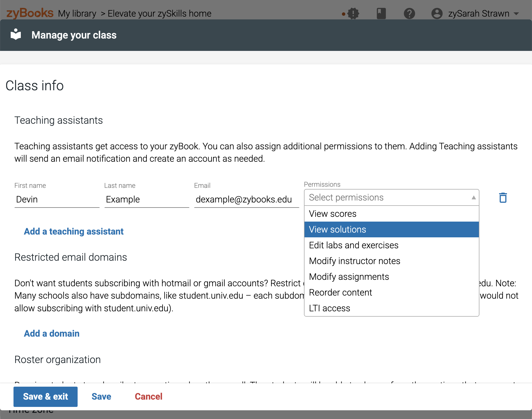Click Email field with dexample@zybooks.edu

(247, 199)
